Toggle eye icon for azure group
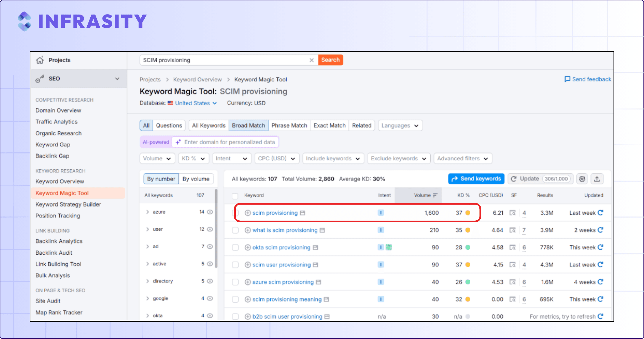The image size is (644, 339). pos(210,212)
